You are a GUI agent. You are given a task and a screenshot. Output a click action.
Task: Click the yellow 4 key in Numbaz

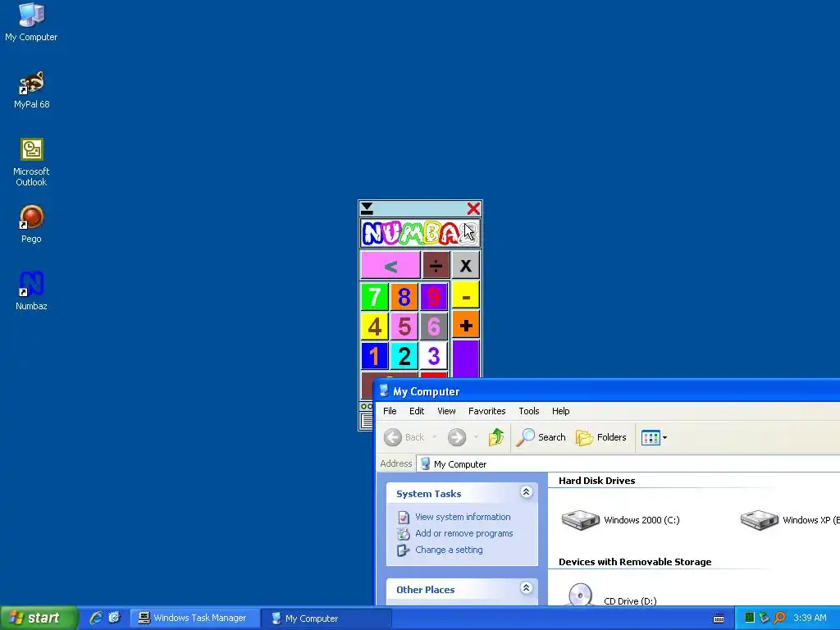click(374, 326)
